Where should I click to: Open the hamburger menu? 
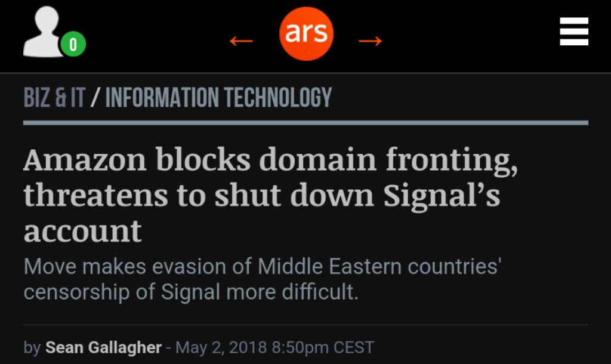(574, 32)
